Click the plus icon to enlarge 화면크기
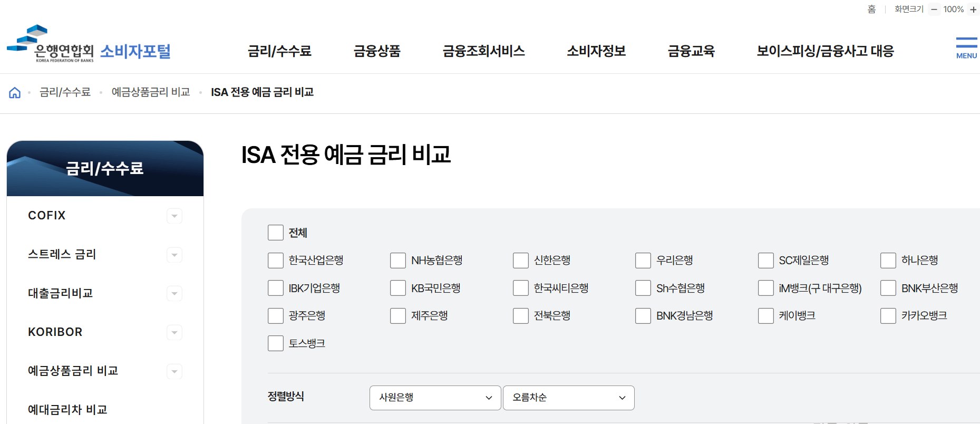This screenshot has height=424, width=980. pos(972,9)
